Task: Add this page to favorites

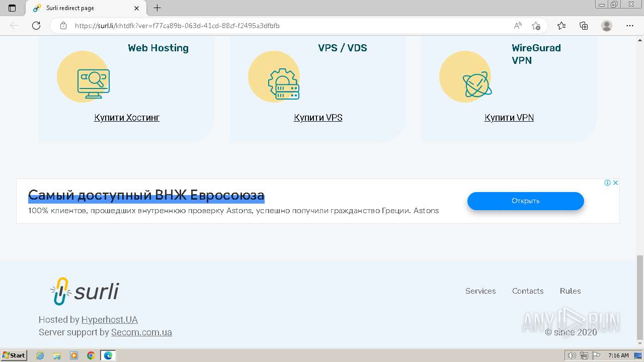Action: coord(536,26)
